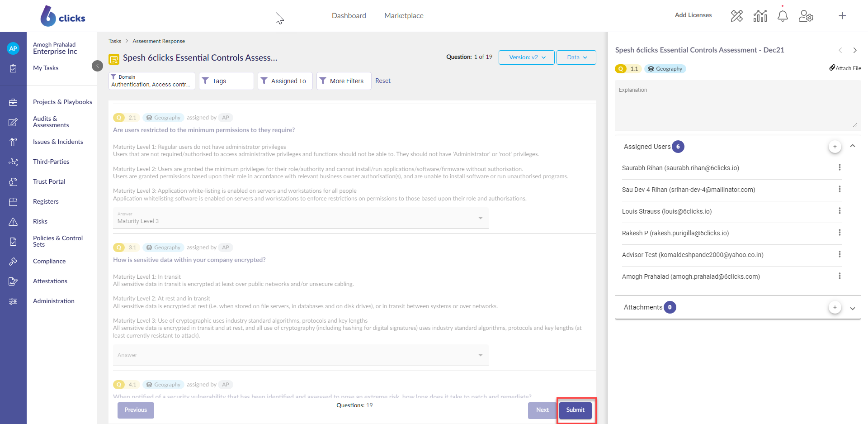Open options menu for Louis Strauss

pyautogui.click(x=840, y=211)
